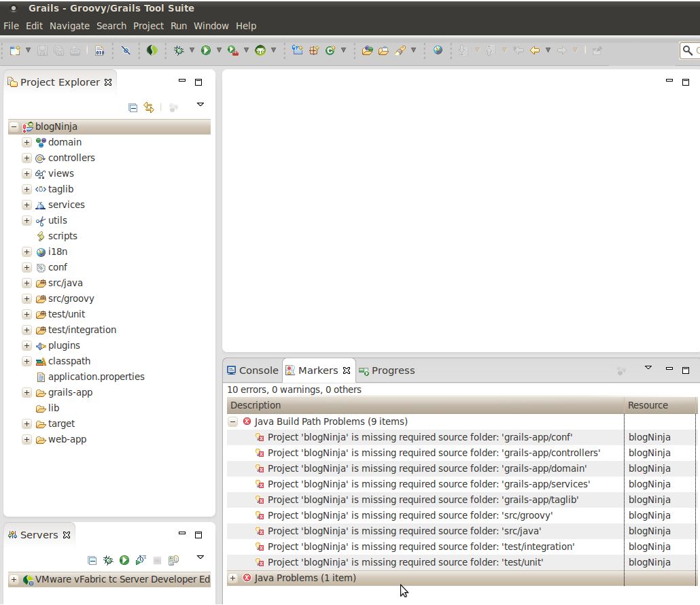The image size is (700, 605).
Task: Click the New Groovy project toolbar icon
Action: pyautogui.click(x=297, y=50)
